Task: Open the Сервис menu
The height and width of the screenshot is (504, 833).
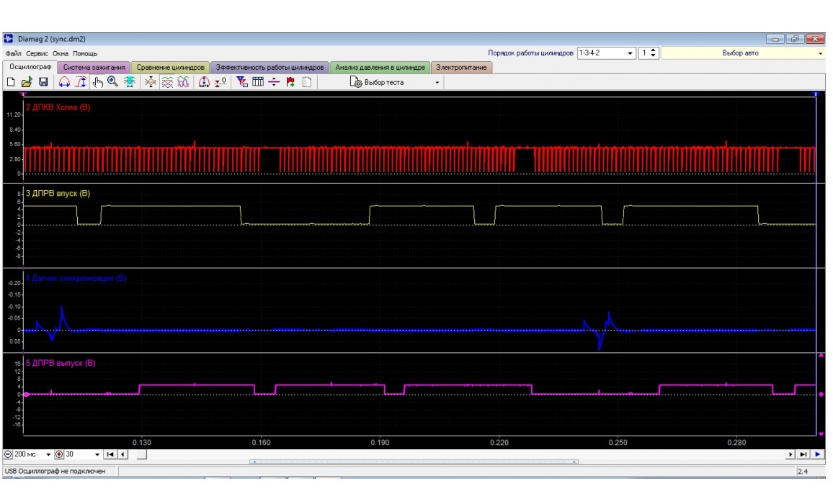Action: click(37, 53)
